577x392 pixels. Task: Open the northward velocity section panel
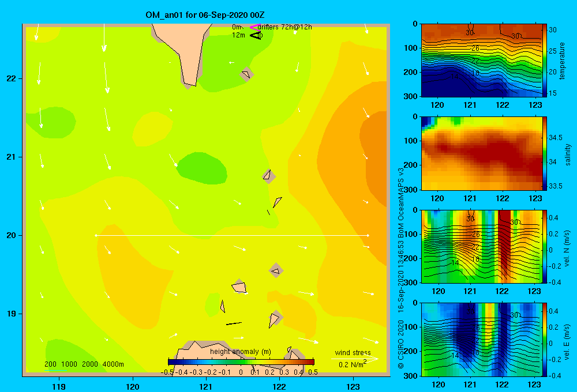(481, 246)
